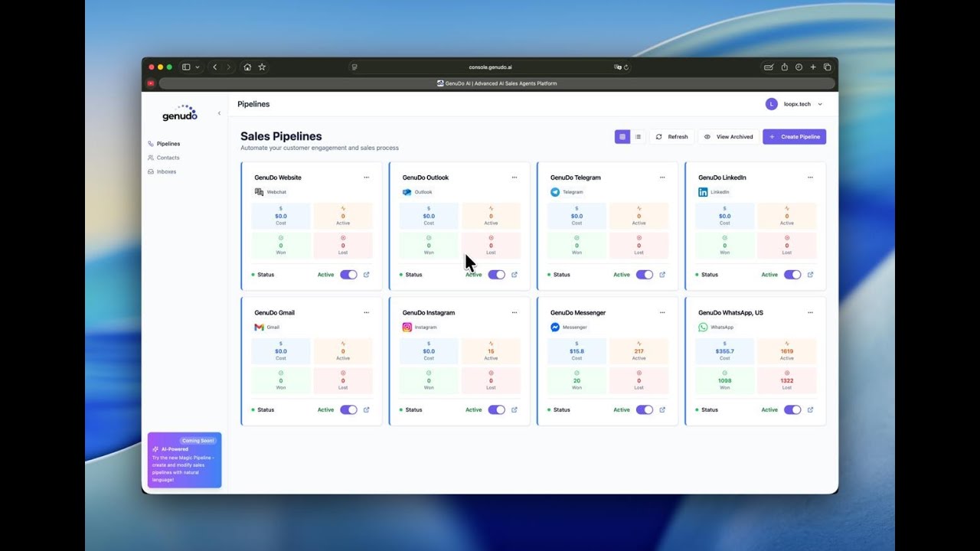
Task: Open GenuDo LinkedIn pipeline external link icon
Action: pyautogui.click(x=810, y=275)
